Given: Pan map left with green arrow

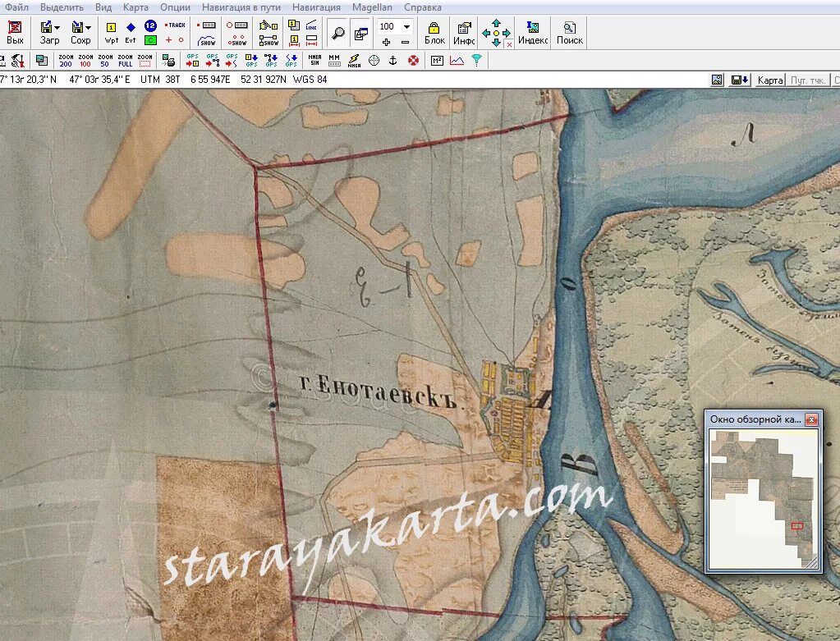Looking at the screenshot, I should tap(486, 33).
